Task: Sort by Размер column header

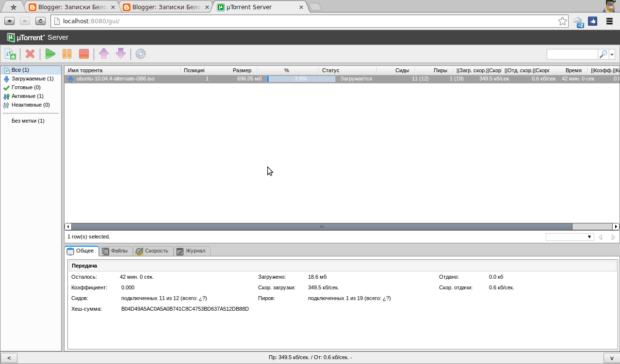Action: 232,70
